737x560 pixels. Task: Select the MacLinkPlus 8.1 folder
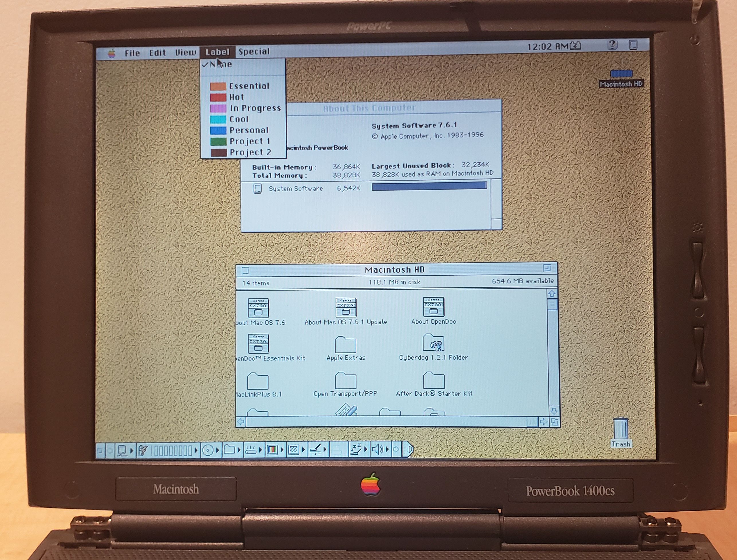tap(258, 381)
